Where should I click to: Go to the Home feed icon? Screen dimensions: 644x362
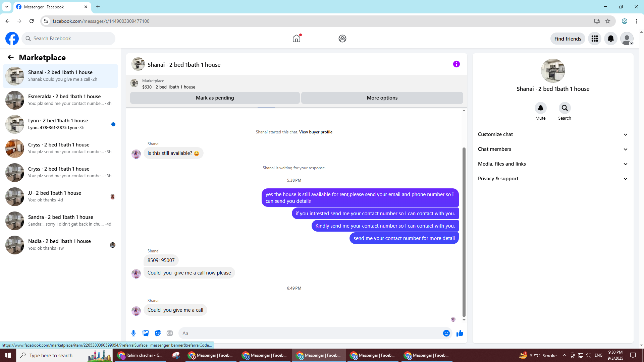tap(297, 39)
